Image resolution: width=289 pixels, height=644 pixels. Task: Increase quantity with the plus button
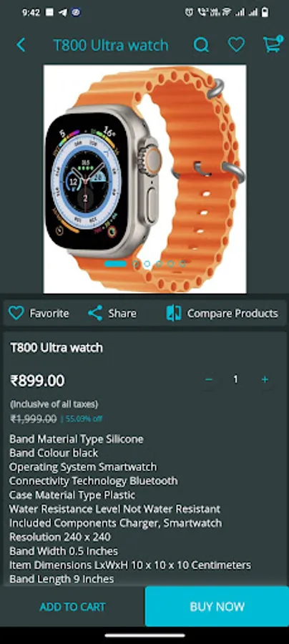click(265, 379)
